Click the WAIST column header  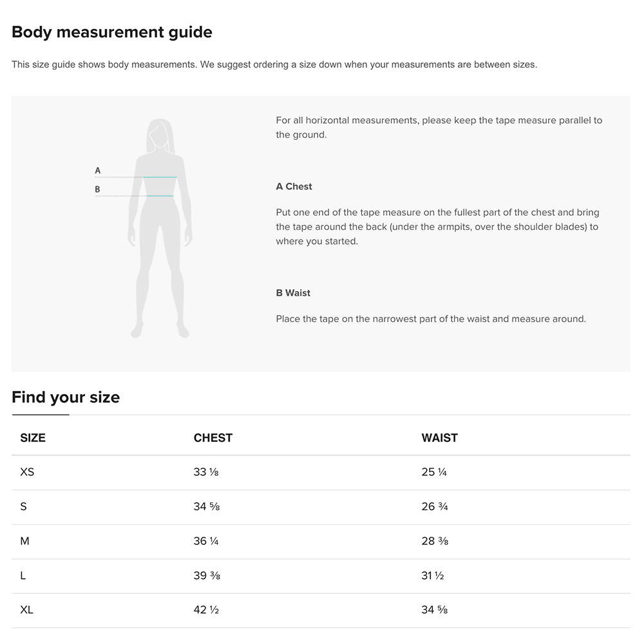440,438
